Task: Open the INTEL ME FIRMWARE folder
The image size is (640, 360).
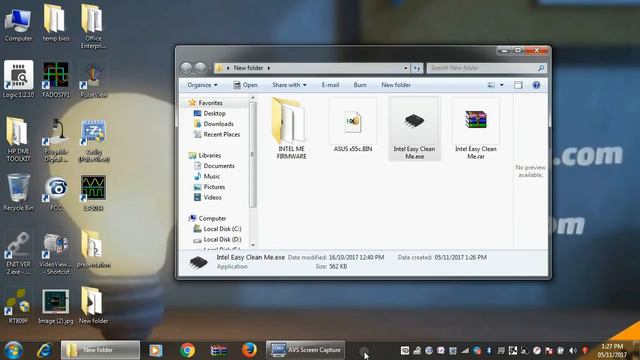Action: 291,129
